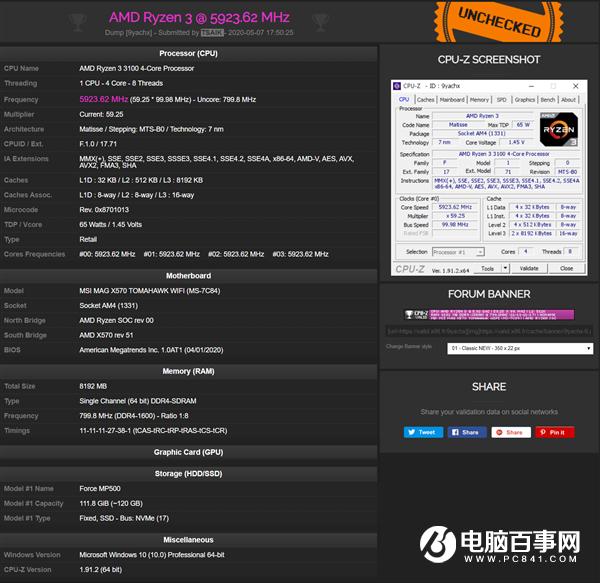The height and width of the screenshot is (583, 600).
Task: Switch to the Caches tab
Action: (x=426, y=100)
